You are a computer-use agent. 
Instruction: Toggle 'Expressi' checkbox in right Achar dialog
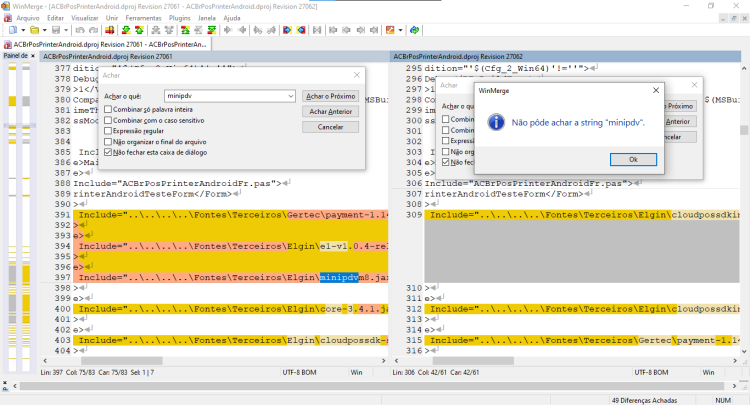[x=446, y=141]
